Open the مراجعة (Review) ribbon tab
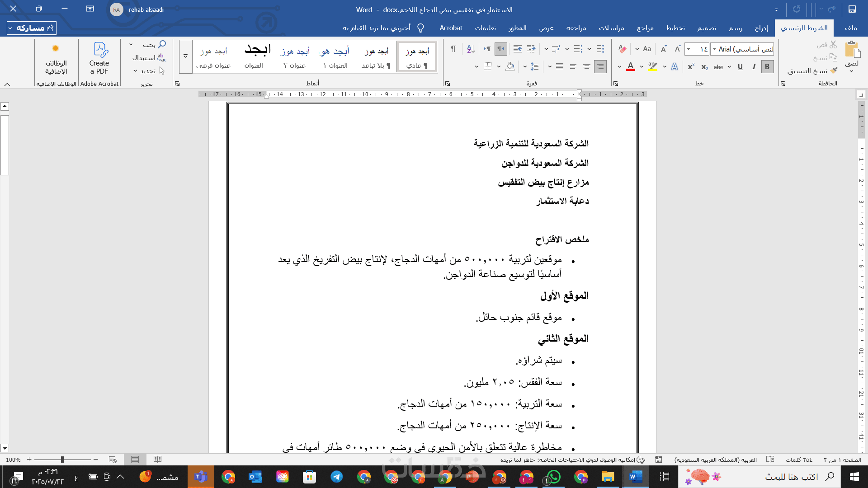Screen dimensions: 868x488 (x=576, y=28)
